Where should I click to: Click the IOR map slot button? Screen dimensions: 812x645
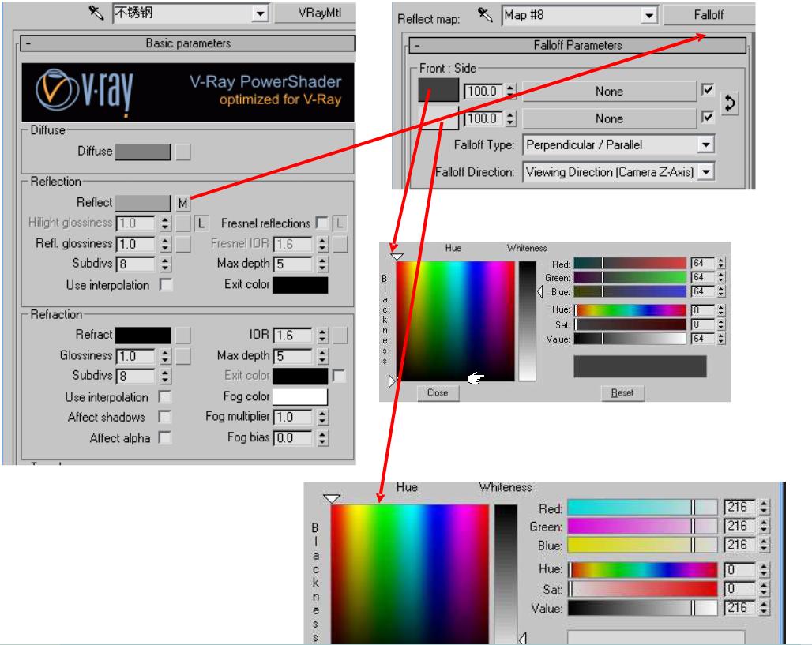340,335
